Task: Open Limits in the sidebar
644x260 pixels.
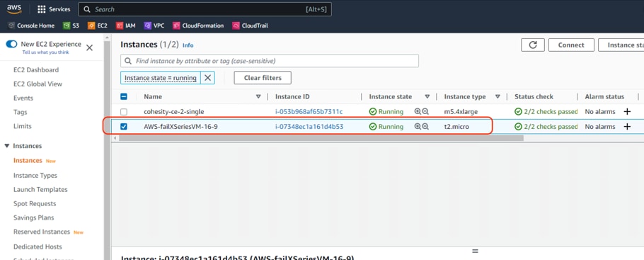Action: tap(22, 126)
